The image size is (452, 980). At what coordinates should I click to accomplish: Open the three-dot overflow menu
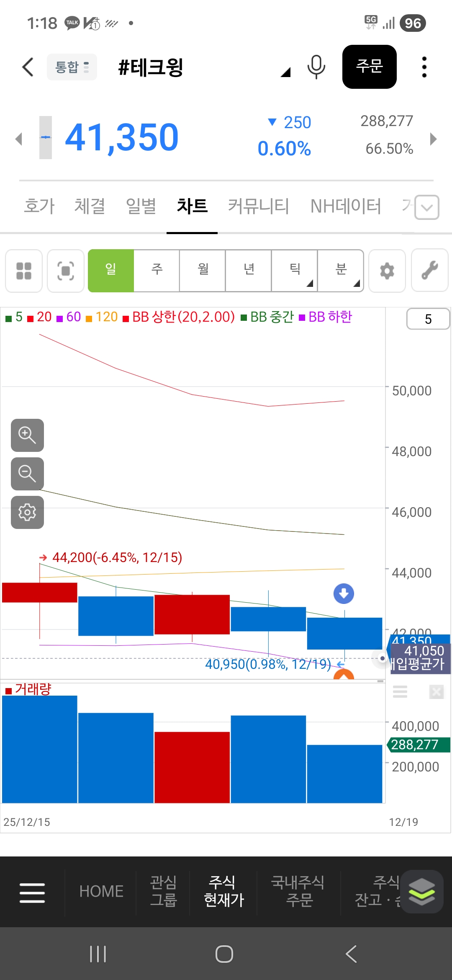click(424, 67)
